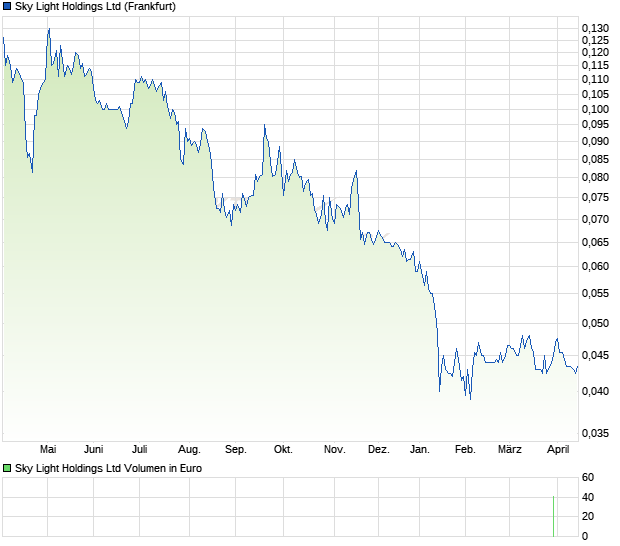Click the green Volumen legend square
620x546 pixels.
tap(7, 469)
